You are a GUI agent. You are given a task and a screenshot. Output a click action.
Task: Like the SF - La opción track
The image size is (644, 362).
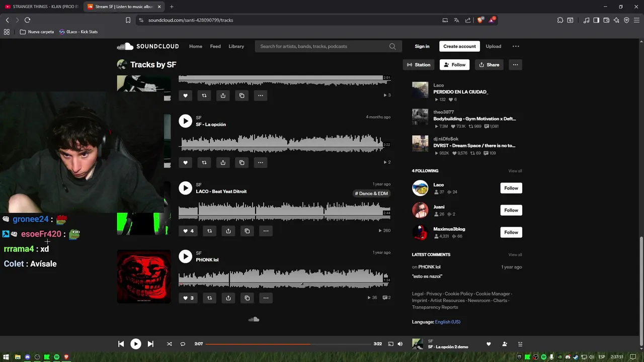coord(185,162)
